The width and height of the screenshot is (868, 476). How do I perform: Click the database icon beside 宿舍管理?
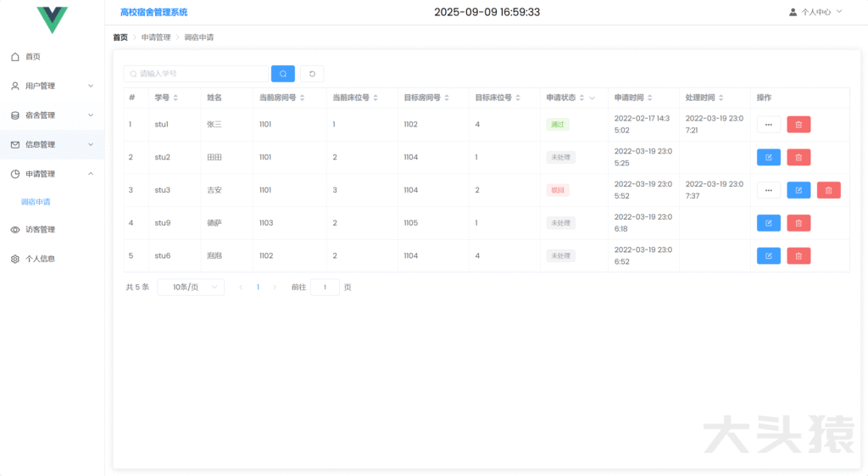15,115
